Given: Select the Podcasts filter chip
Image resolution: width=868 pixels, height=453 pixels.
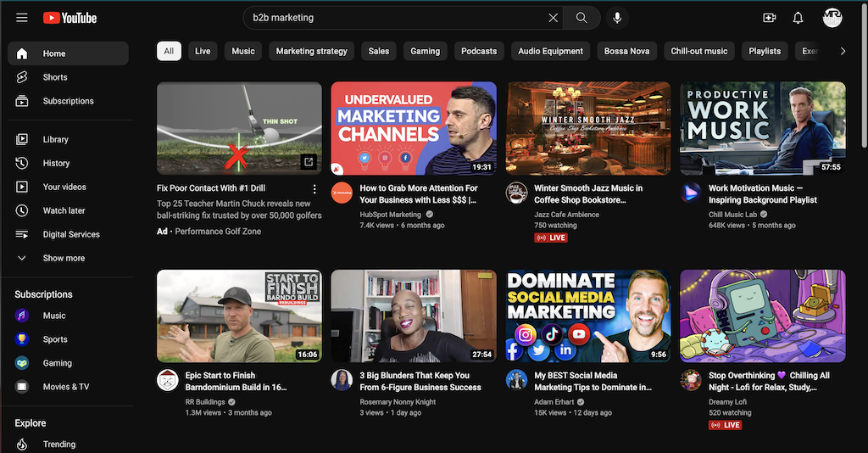Looking at the screenshot, I should coord(479,51).
